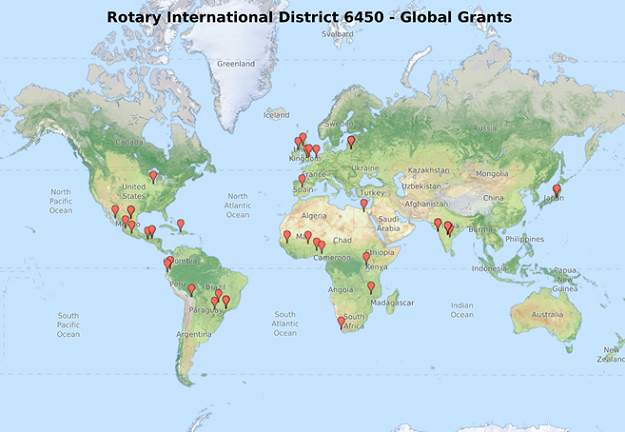
Task: Click the red pin northwest of Madagascar in East Africa
Action: 371,287
